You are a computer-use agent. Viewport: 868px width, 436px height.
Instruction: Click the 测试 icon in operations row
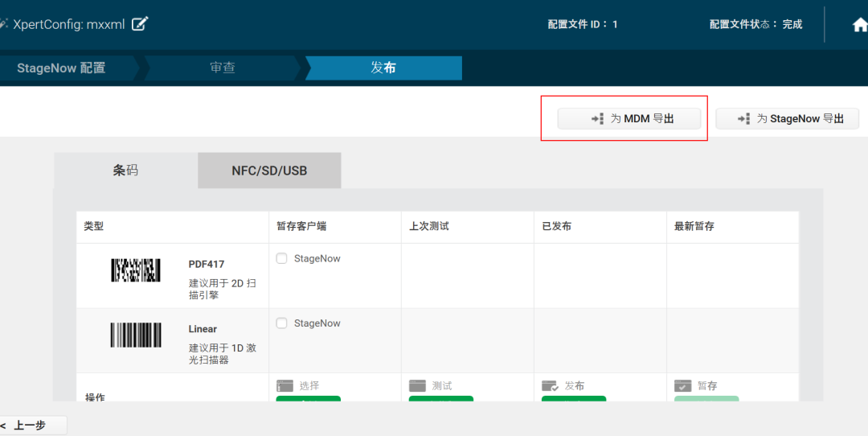click(417, 386)
